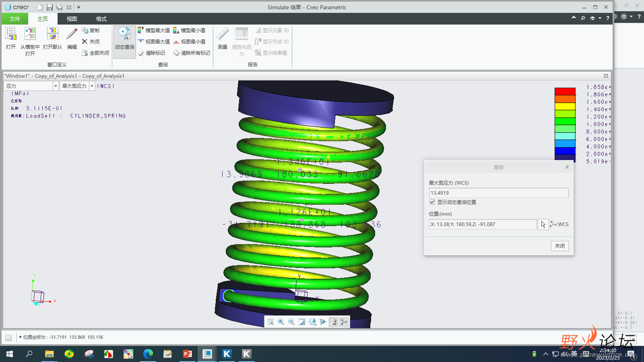Screen dimensions: 644x362
Task: Toggle datum display filter icon in graphics toolbar
Action: click(344, 322)
